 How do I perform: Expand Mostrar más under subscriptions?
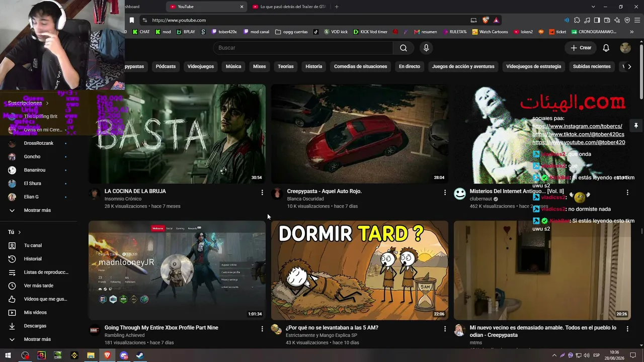point(37,210)
